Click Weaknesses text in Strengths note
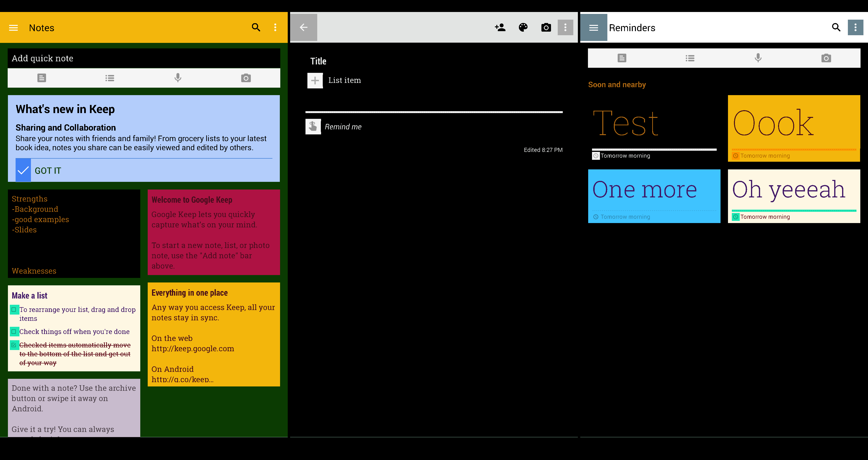 (34, 271)
